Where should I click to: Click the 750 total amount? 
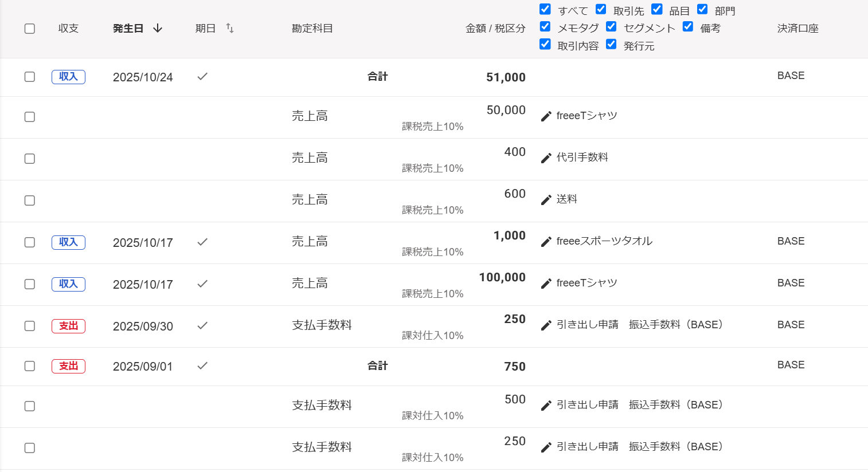515,367
